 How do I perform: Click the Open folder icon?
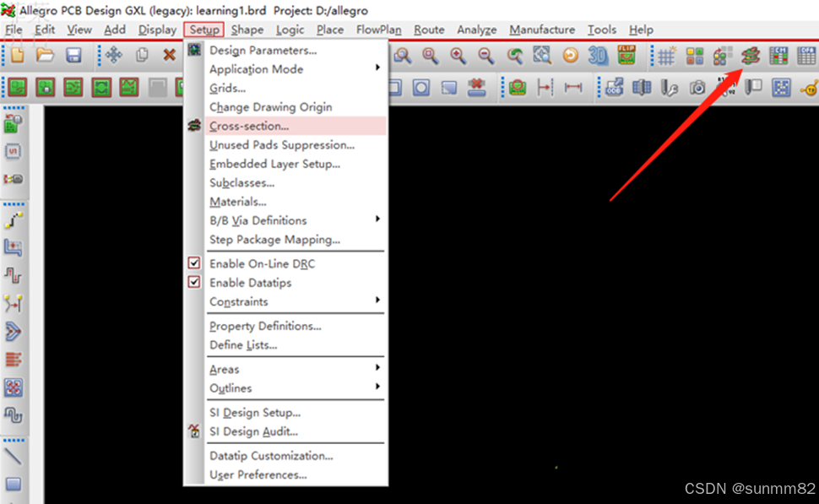(x=45, y=56)
